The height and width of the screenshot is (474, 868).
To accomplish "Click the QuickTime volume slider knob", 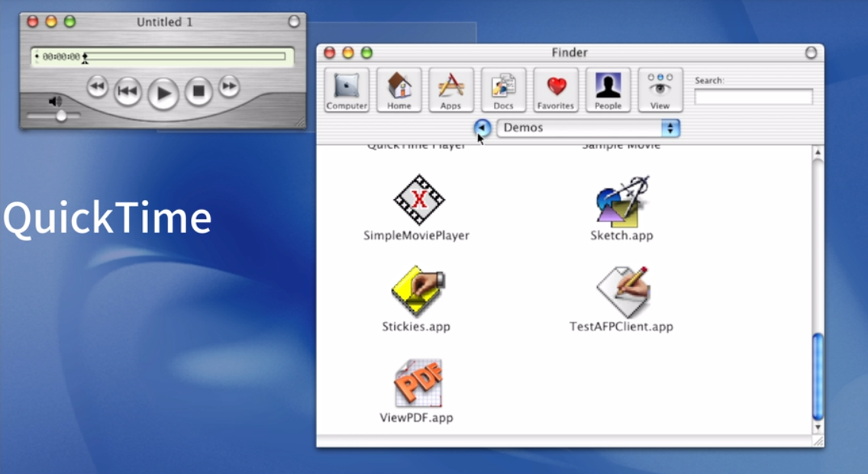I will click(61, 116).
